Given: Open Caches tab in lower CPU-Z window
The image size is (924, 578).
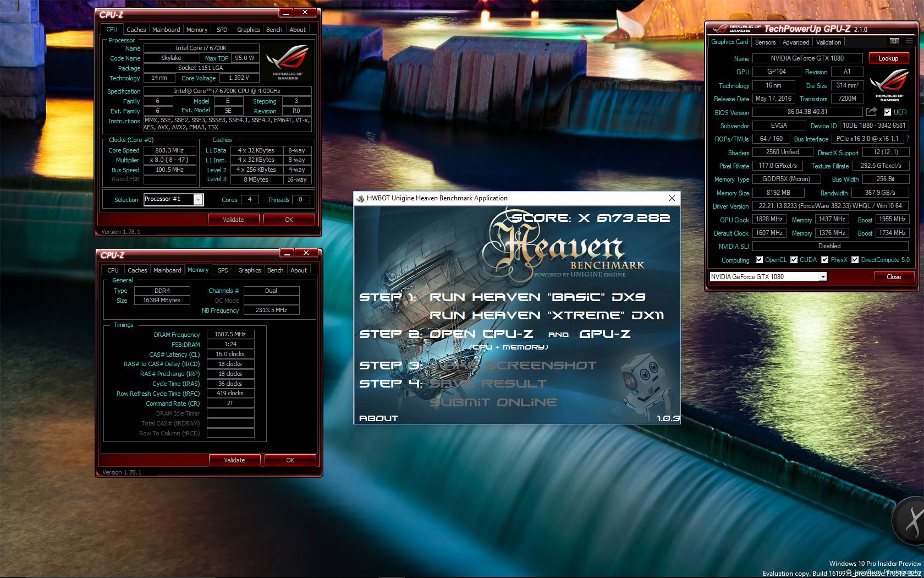Looking at the screenshot, I should point(137,270).
